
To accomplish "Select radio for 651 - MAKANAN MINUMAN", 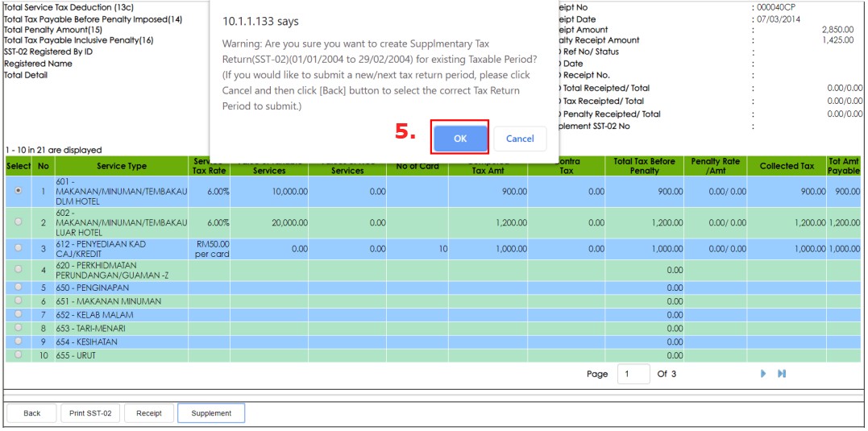I will 19,300.
